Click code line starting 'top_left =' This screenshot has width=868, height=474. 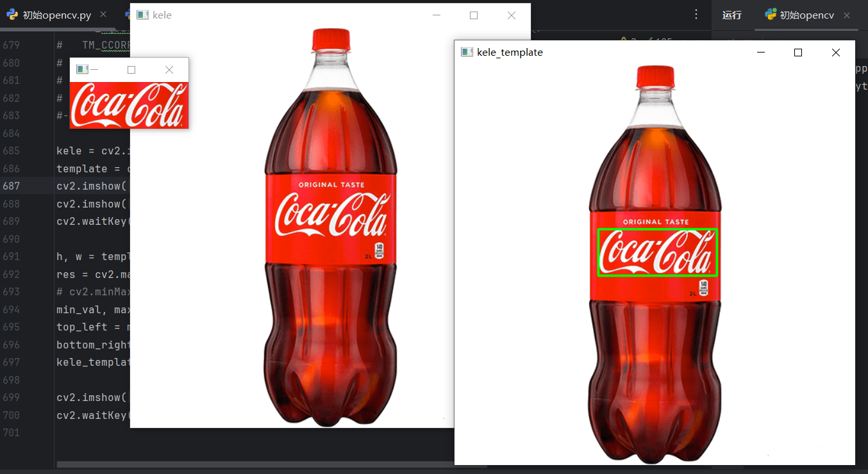click(93, 327)
